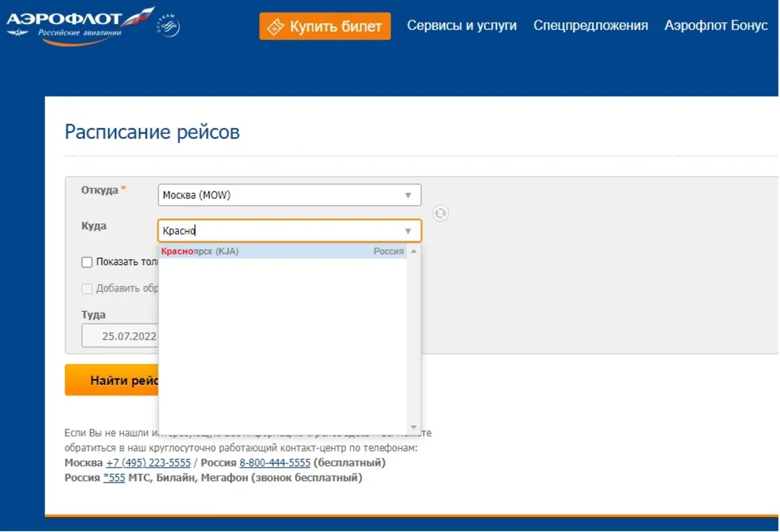
Task: Toggle the Показать только checkbox
Action: coord(87,262)
